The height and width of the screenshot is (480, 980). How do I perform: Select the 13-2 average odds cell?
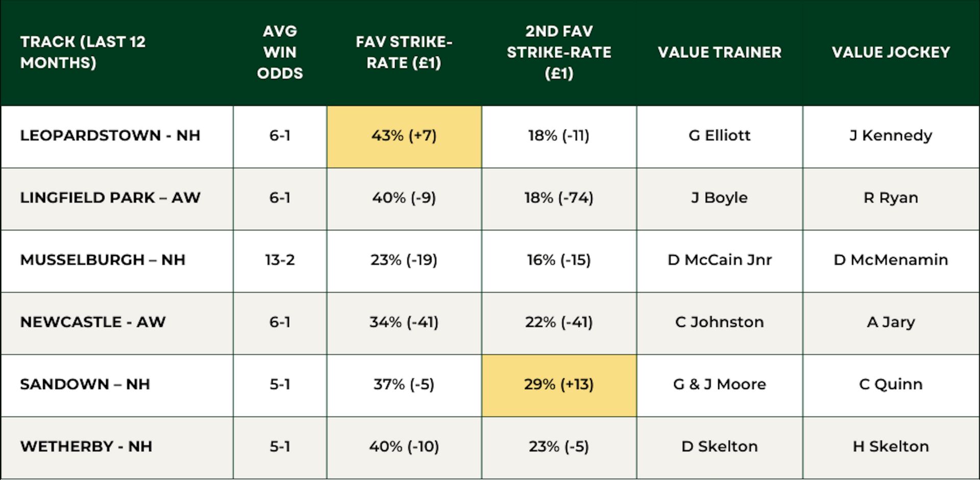280,260
